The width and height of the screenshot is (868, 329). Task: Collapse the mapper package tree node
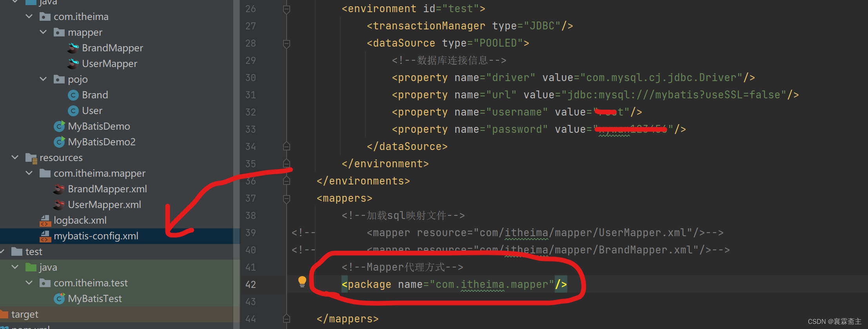pos(43,32)
